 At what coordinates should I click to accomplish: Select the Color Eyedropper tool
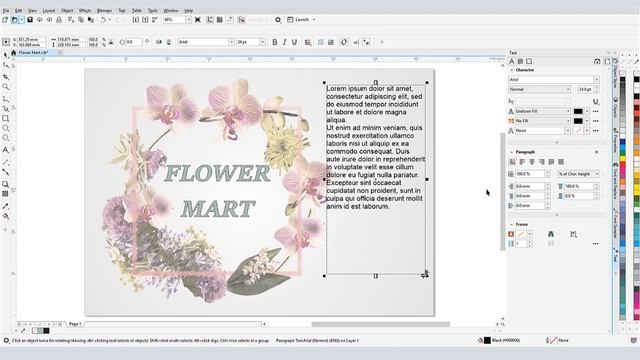6,206
